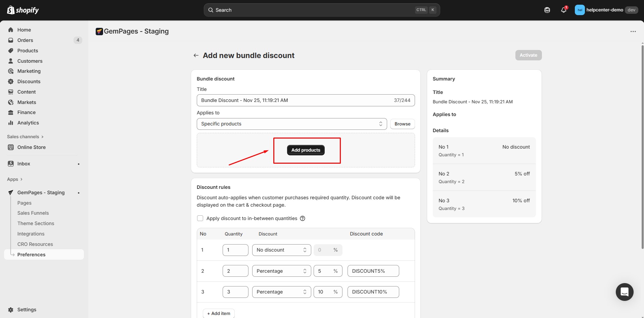Click the Shopify logo
Viewport: 644px width, 318px height.
[x=23, y=10]
